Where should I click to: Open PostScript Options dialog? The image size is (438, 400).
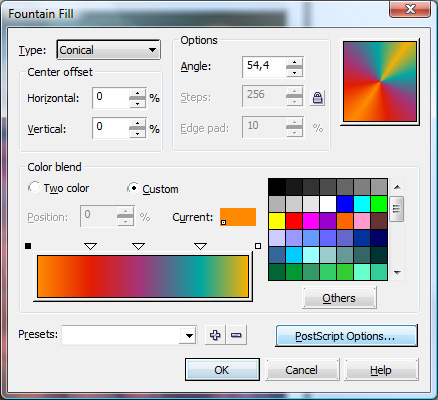[x=346, y=336]
